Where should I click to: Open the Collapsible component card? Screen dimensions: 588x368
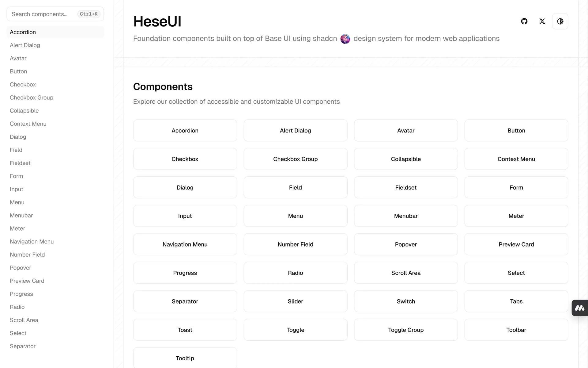406,159
